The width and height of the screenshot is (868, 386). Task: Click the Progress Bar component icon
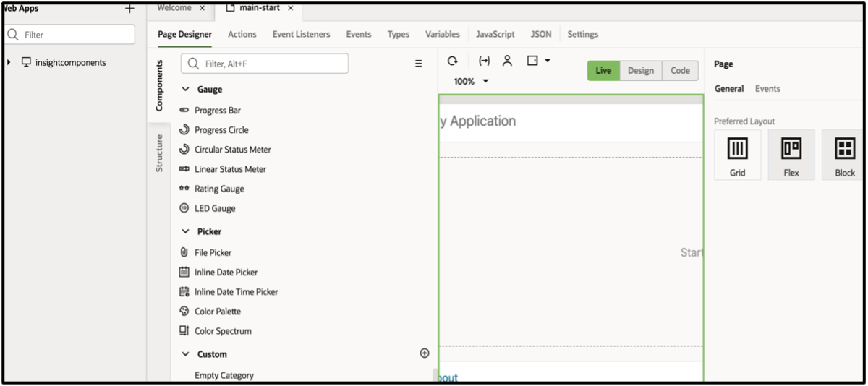pos(184,111)
